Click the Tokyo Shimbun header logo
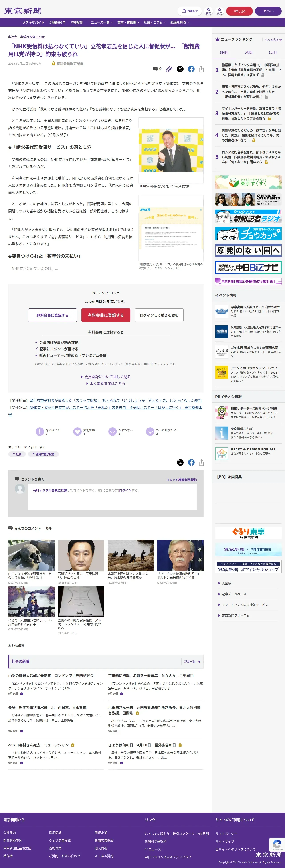The image size is (285, 868). click(22, 11)
